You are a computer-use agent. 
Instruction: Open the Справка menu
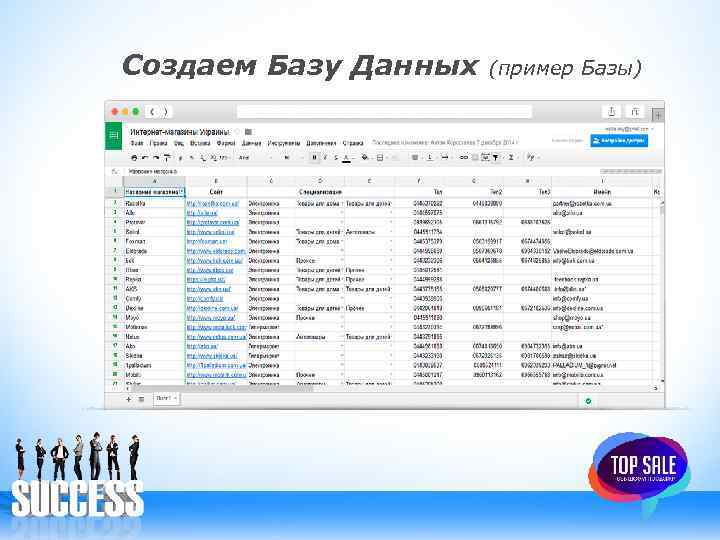(353, 143)
